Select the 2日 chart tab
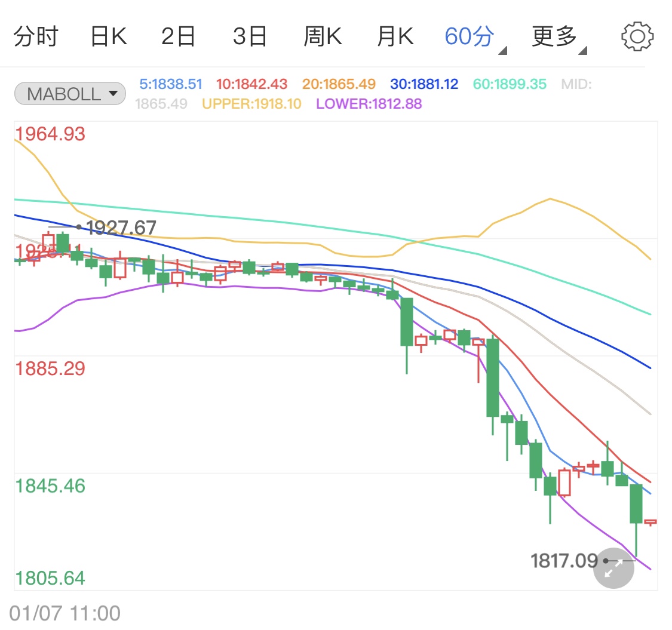Viewport: 672px width, 630px height. point(178,36)
